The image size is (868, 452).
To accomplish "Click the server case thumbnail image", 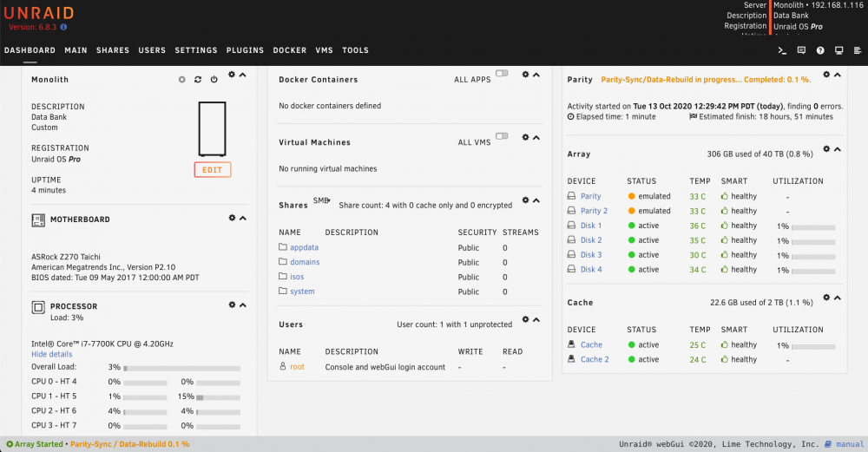I will coord(213,129).
